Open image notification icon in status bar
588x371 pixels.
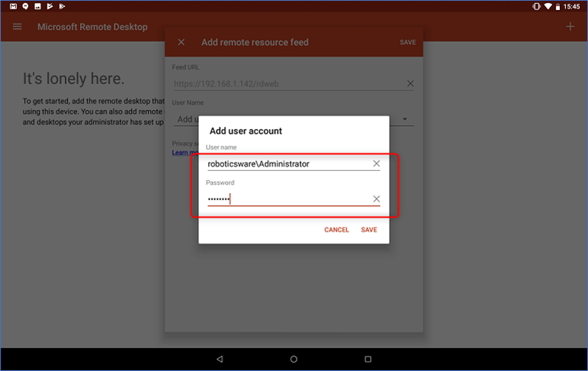pyautogui.click(x=37, y=6)
